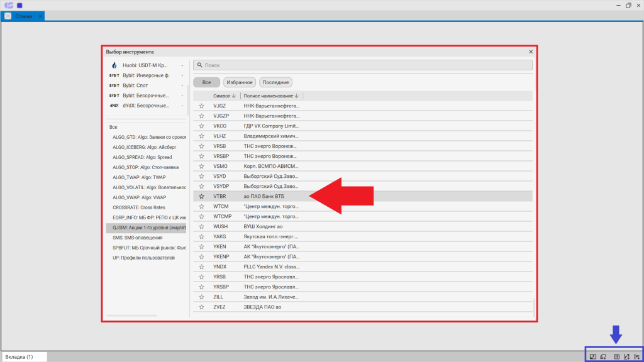Sort by Символ column arrow
The image size is (644, 362).
pos(234,96)
